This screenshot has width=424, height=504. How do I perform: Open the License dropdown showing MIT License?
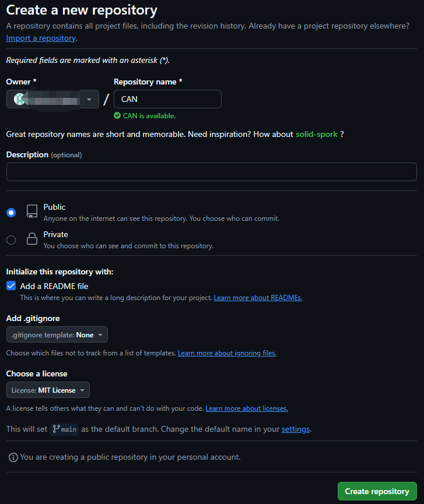(48, 390)
